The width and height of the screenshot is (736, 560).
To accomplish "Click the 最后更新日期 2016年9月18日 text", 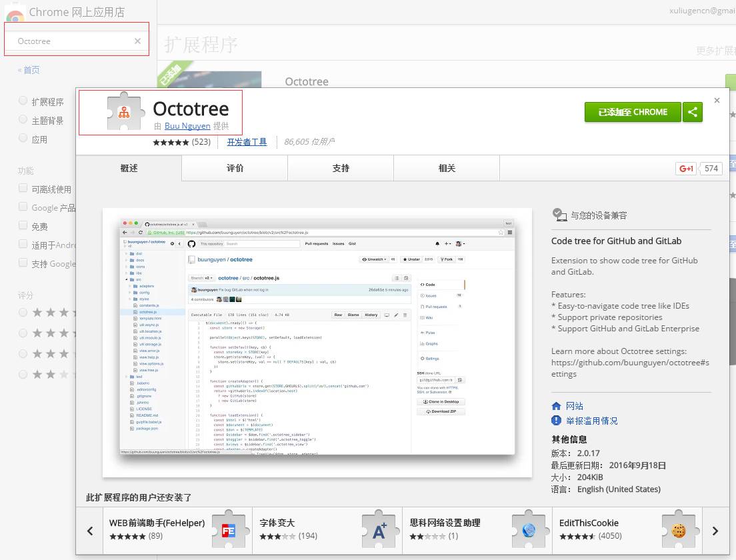I will (608, 465).
